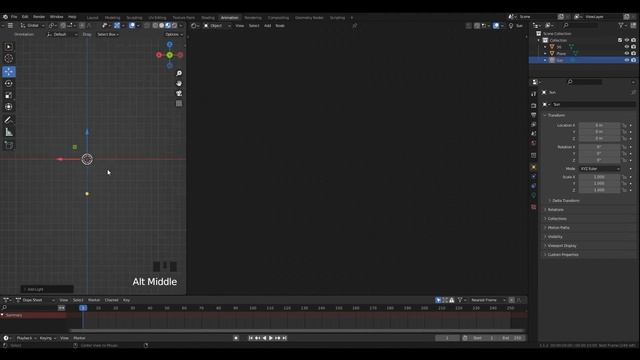Open the Scene properties tab icon

(x=533, y=133)
